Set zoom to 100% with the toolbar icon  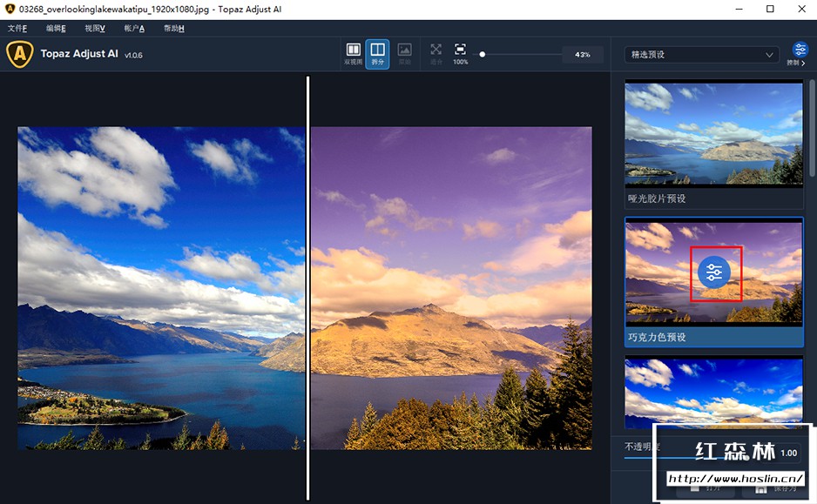[x=460, y=54]
